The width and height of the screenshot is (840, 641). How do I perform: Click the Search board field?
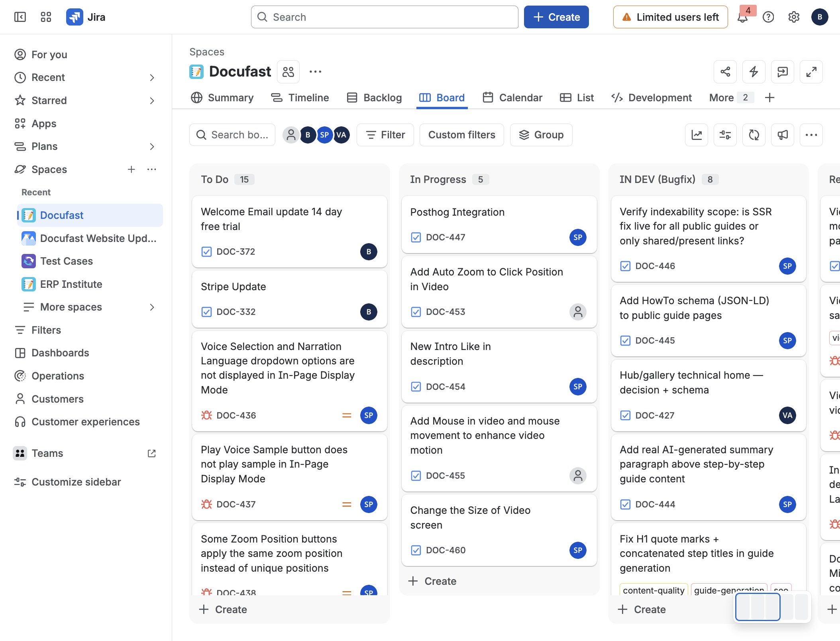pyautogui.click(x=232, y=135)
